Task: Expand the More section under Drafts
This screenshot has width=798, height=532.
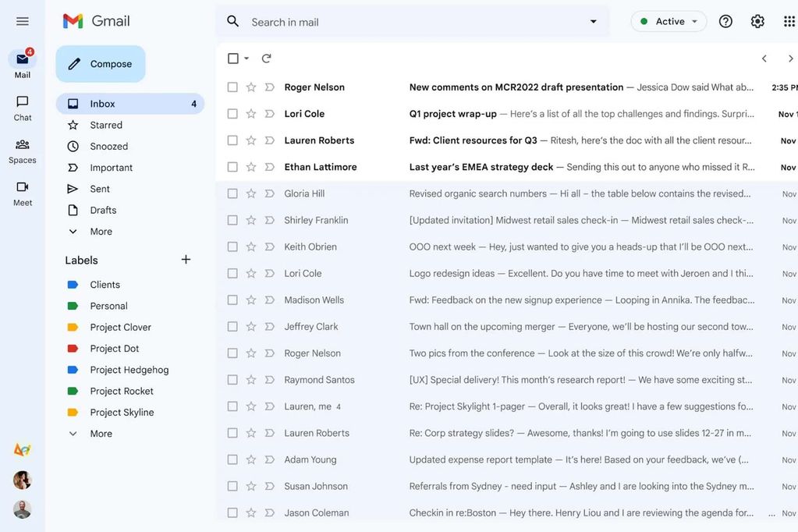Action: (x=101, y=231)
